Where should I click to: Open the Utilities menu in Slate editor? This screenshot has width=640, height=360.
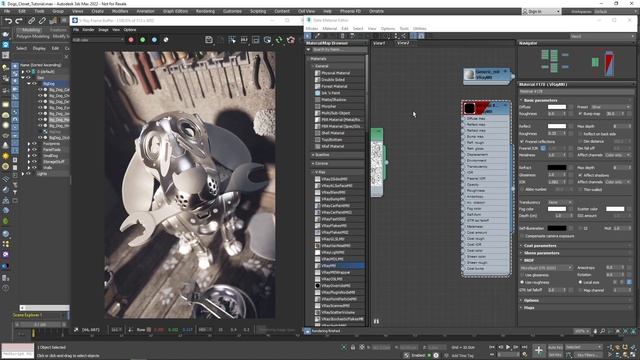point(420,29)
